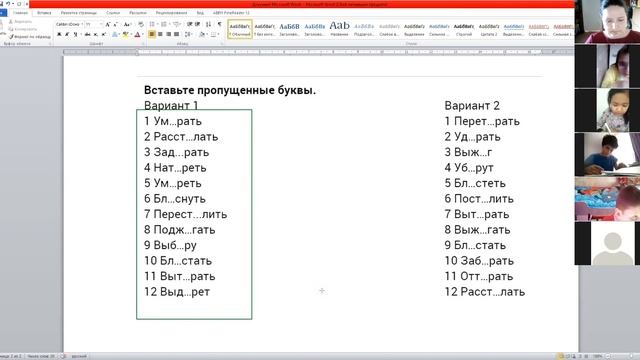
Task: Apply the Без интервала style
Action: [x=264, y=29]
